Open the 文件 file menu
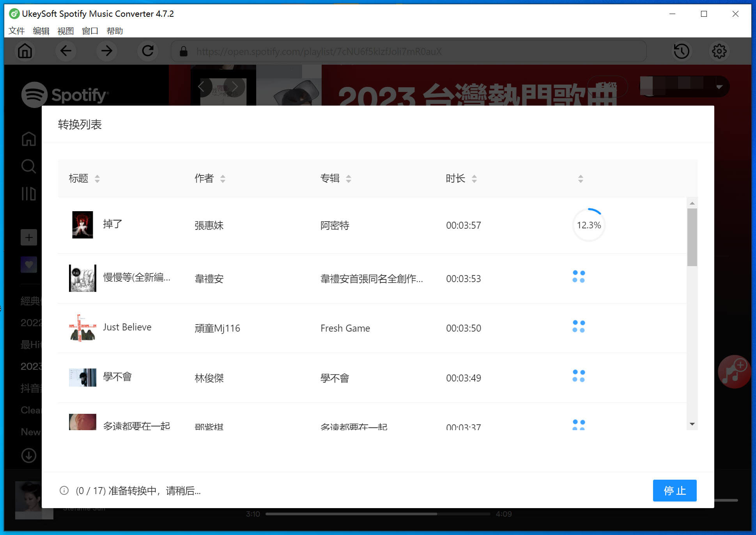This screenshot has height=535, width=756. click(x=17, y=31)
